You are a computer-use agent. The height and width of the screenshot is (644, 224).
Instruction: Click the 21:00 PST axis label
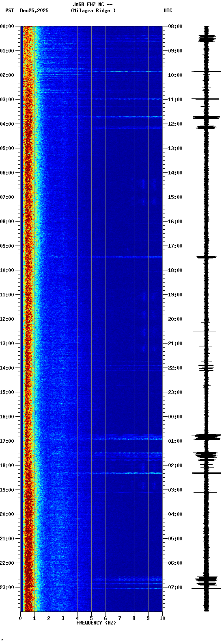[x=7, y=539]
